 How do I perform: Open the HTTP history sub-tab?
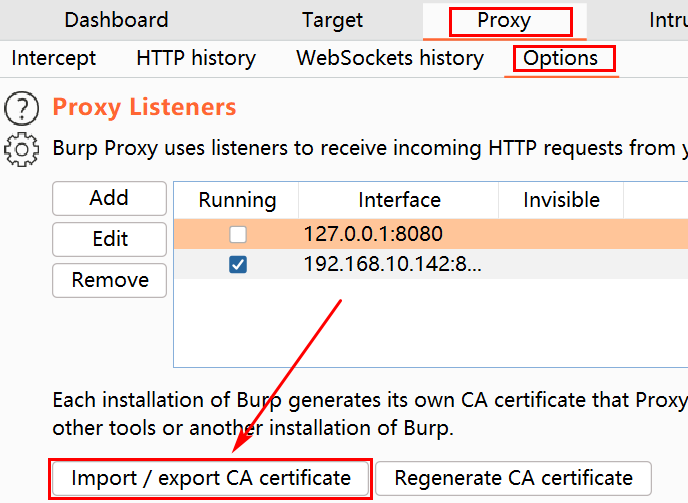pyautogui.click(x=196, y=58)
